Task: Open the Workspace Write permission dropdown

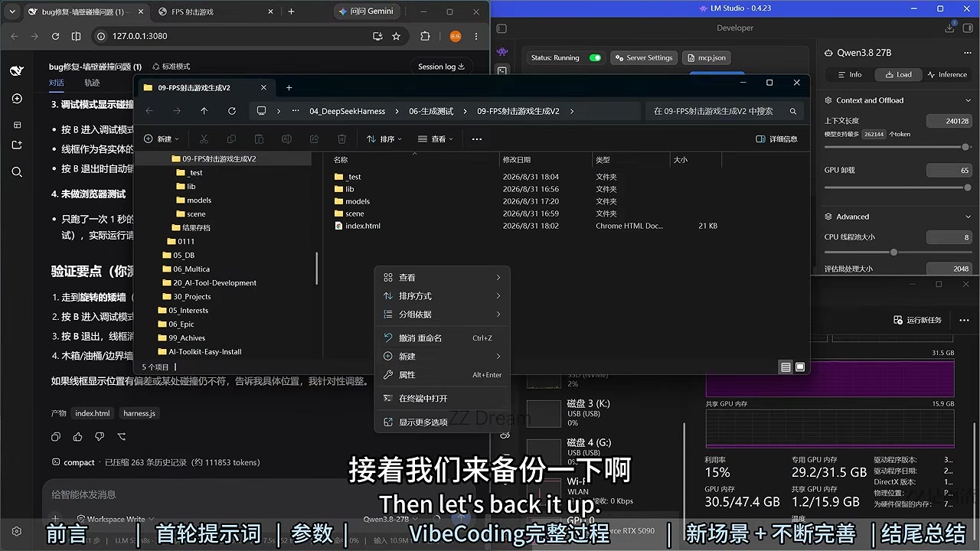Action: click(x=115, y=519)
